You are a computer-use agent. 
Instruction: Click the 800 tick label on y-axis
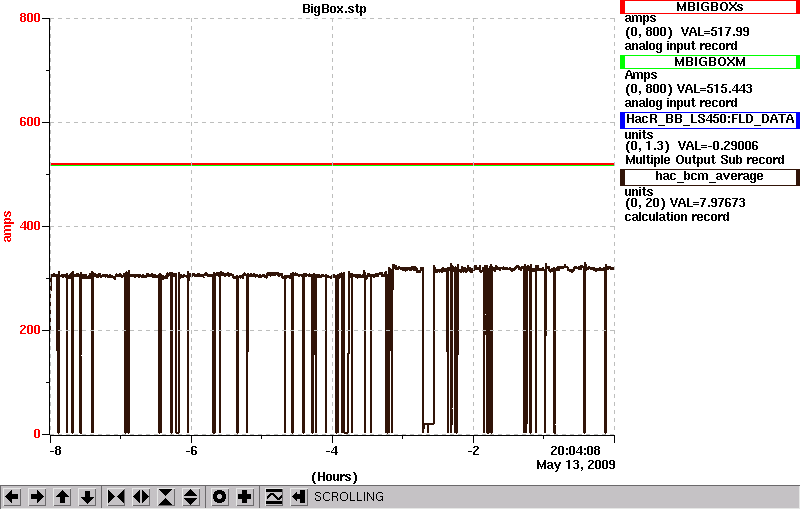[30, 18]
